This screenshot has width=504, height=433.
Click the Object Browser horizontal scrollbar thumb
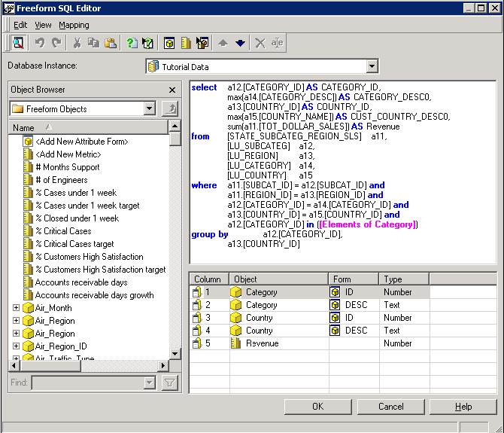(x=50, y=365)
